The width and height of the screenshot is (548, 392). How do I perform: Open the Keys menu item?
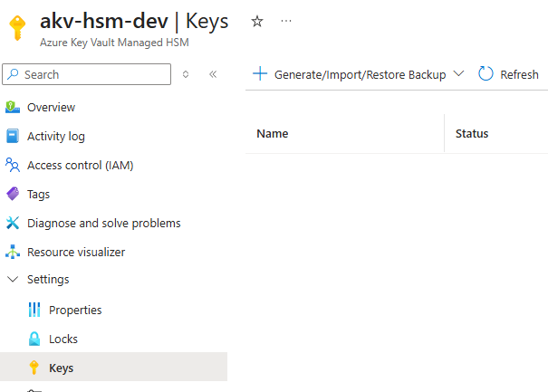click(62, 368)
